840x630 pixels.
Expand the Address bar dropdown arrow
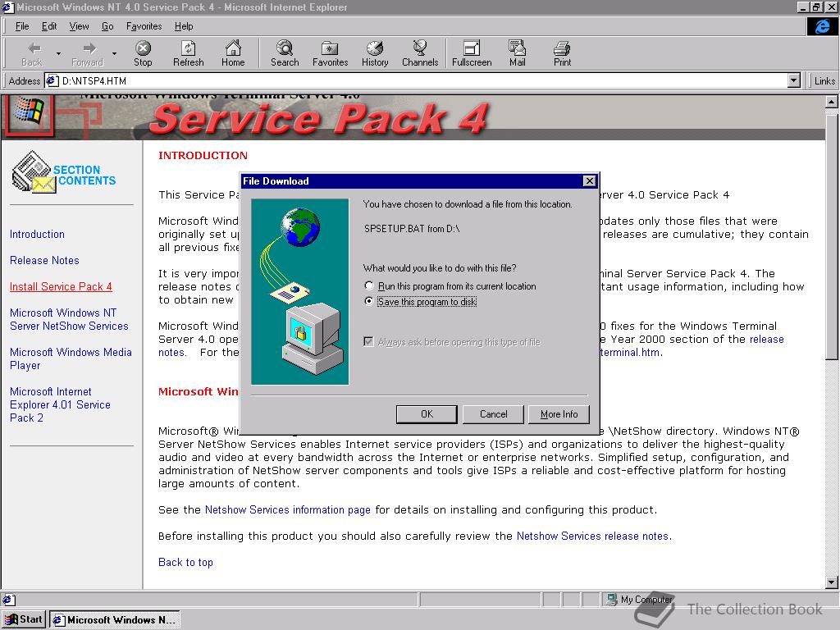coord(794,81)
